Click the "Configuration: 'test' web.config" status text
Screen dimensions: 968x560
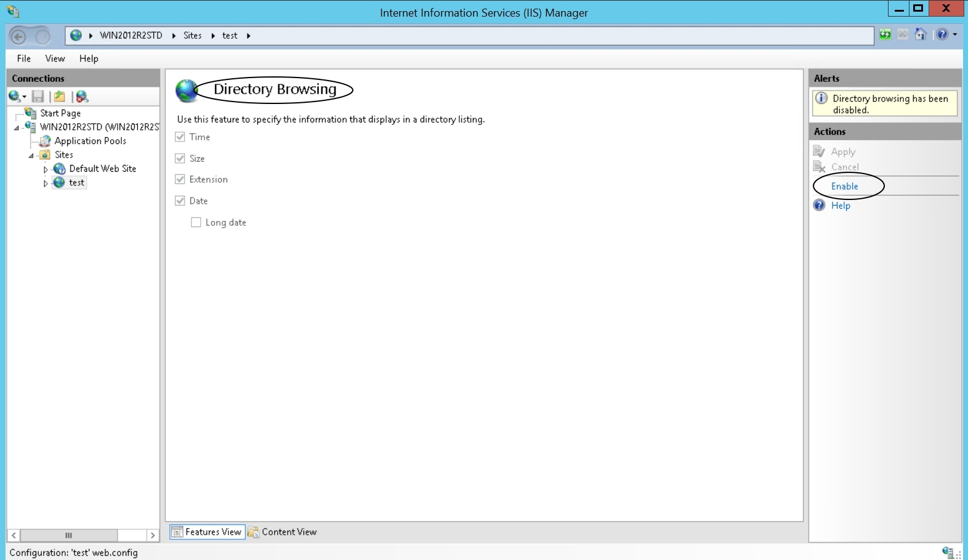pyautogui.click(x=74, y=553)
